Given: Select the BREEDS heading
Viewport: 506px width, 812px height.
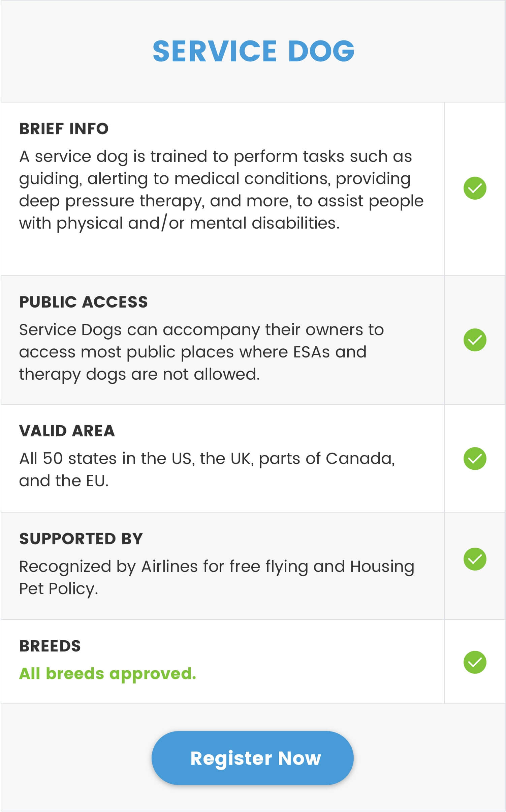Looking at the screenshot, I should [50, 646].
